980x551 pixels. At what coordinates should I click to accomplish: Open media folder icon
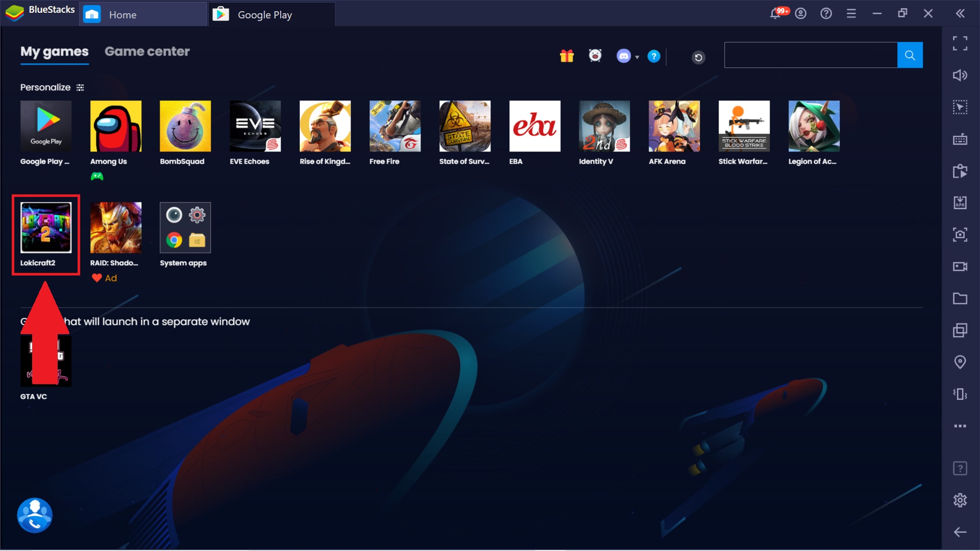click(x=960, y=298)
